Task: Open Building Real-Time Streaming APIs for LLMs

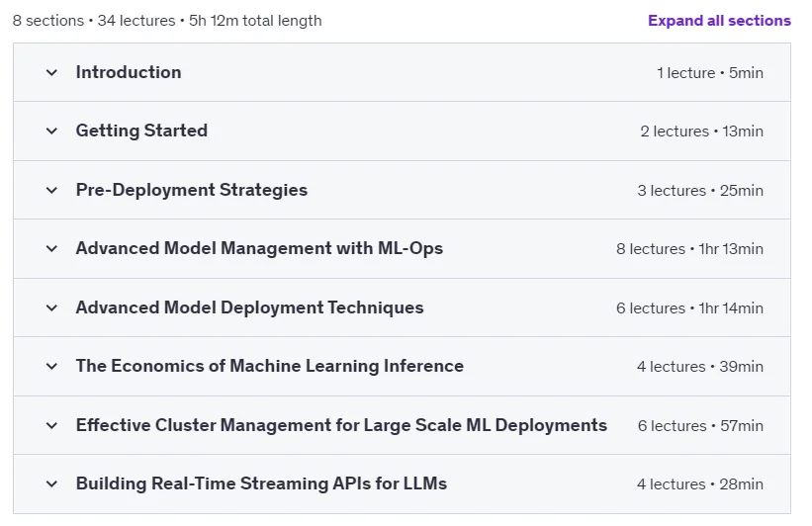Action: (x=261, y=483)
